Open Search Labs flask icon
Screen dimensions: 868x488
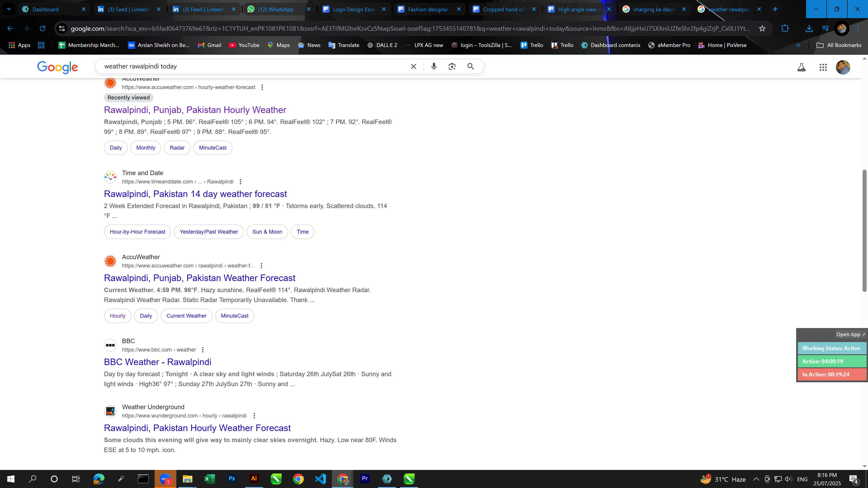tap(802, 67)
